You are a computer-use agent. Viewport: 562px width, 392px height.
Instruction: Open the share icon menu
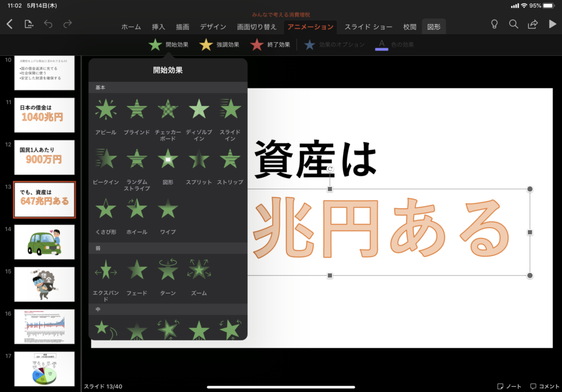point(532,24)
